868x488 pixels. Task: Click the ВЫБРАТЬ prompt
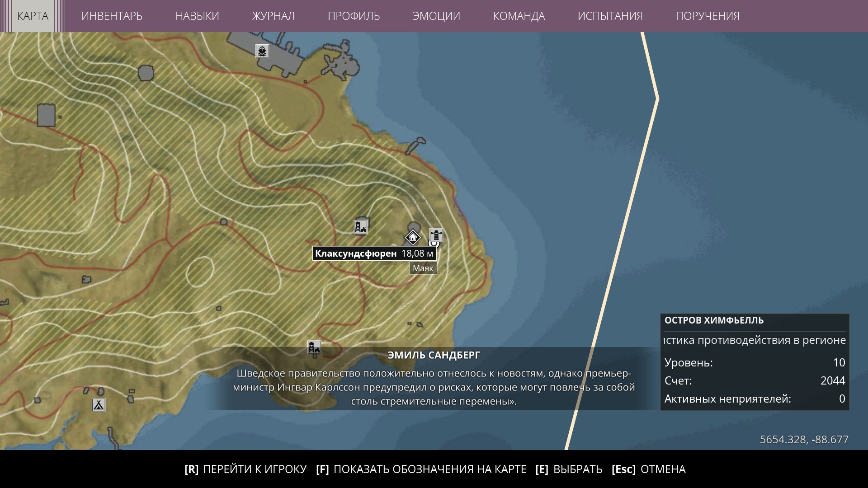569,469
